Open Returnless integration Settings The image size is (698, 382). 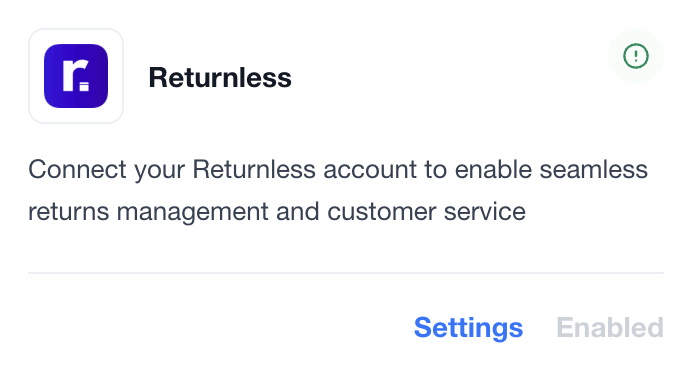(x=468, y=328)
